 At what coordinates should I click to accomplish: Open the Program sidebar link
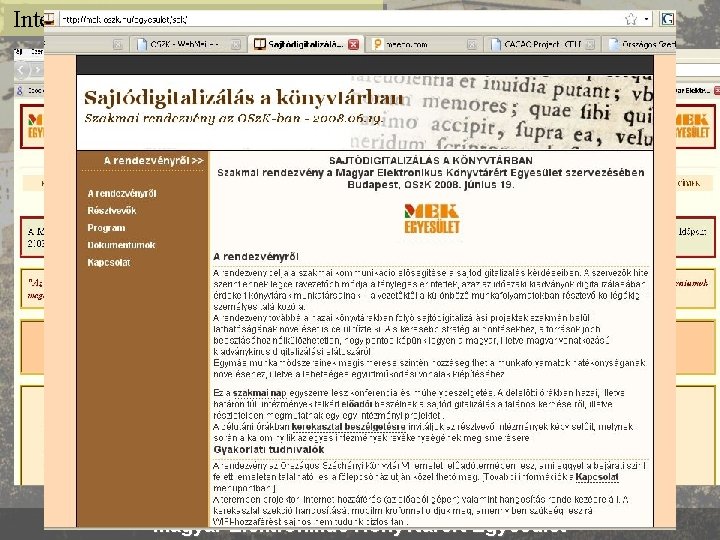pyautogui.click(x=106, y=228)
